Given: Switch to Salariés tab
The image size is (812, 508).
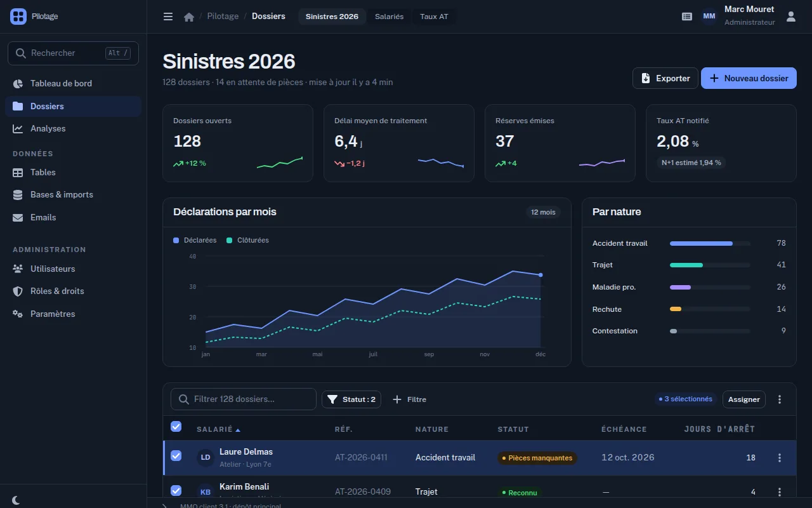Looking at the screenshot, I should point(389,17).
